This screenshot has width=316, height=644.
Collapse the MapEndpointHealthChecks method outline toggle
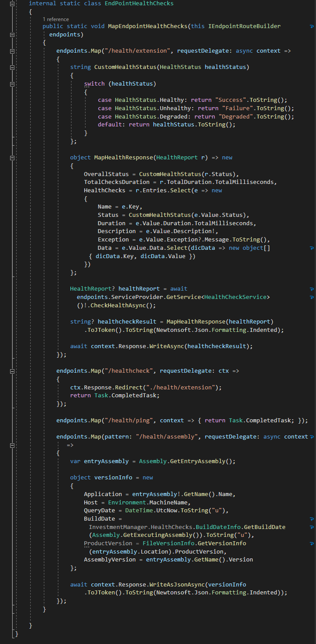[13, 34]
